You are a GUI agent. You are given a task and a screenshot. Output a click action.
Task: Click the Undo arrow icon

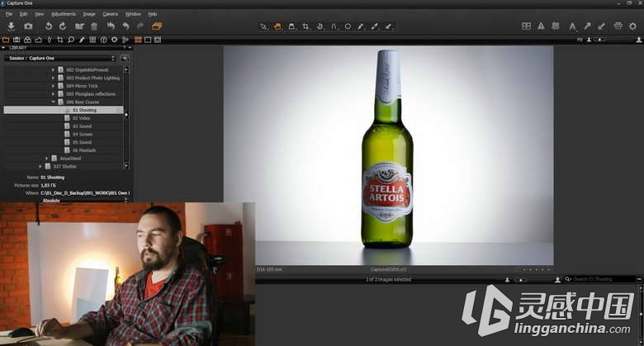125,26
